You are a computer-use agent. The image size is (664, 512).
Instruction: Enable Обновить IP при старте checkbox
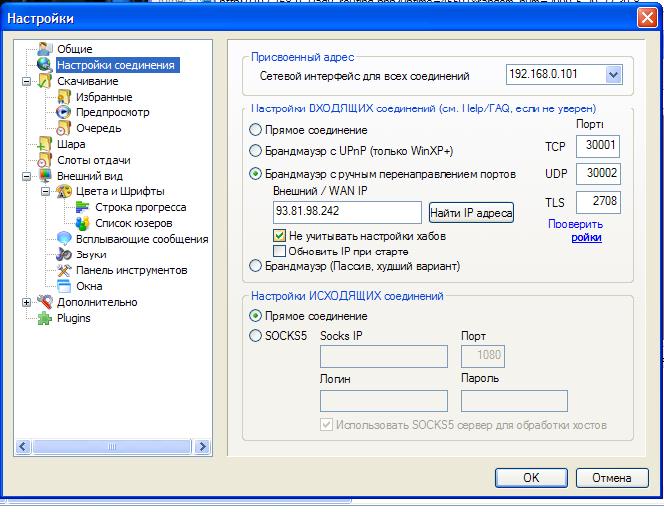(280, 251)
